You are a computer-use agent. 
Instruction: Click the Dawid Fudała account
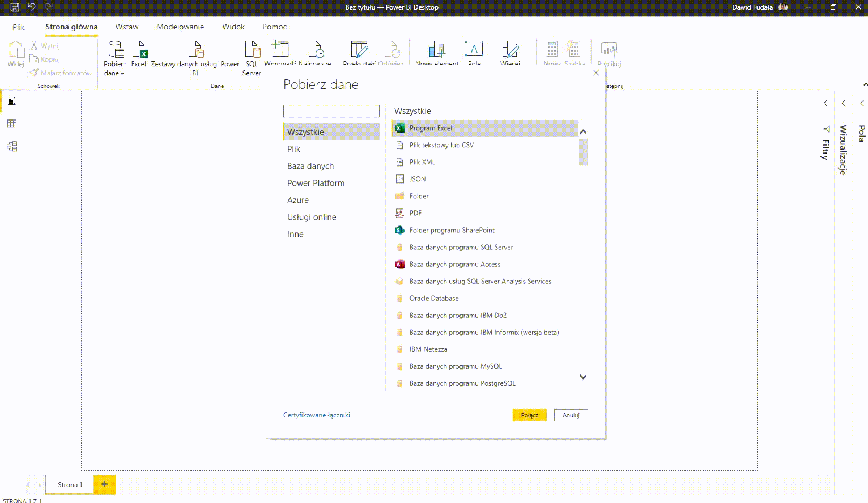point(760,7)
